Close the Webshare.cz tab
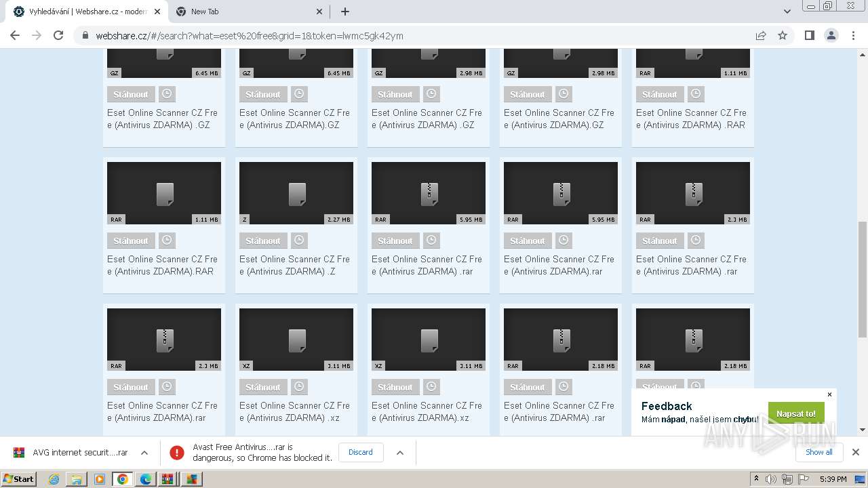 click(157, 12)
